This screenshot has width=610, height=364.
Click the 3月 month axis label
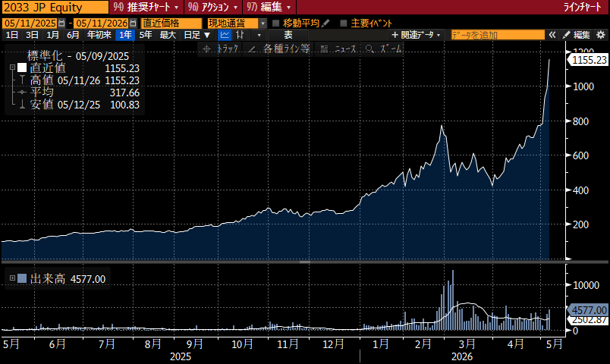click(467, 344)
